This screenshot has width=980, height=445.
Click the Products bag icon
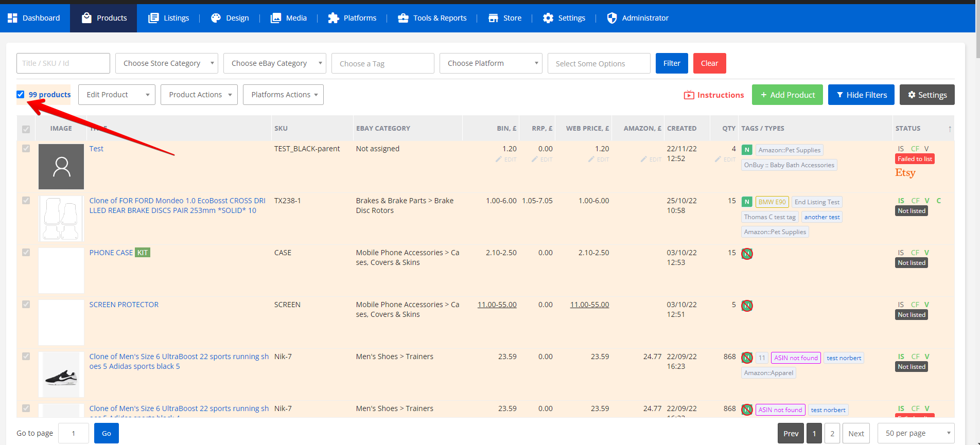click(x=87, y=18)
